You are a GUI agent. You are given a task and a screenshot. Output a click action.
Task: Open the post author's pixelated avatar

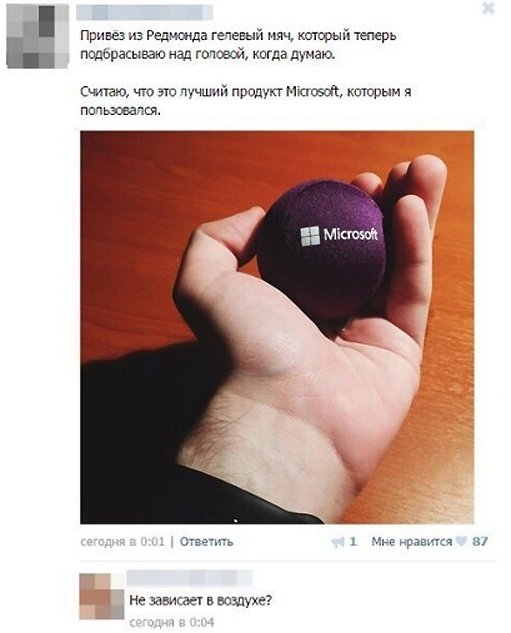(38, 36)
